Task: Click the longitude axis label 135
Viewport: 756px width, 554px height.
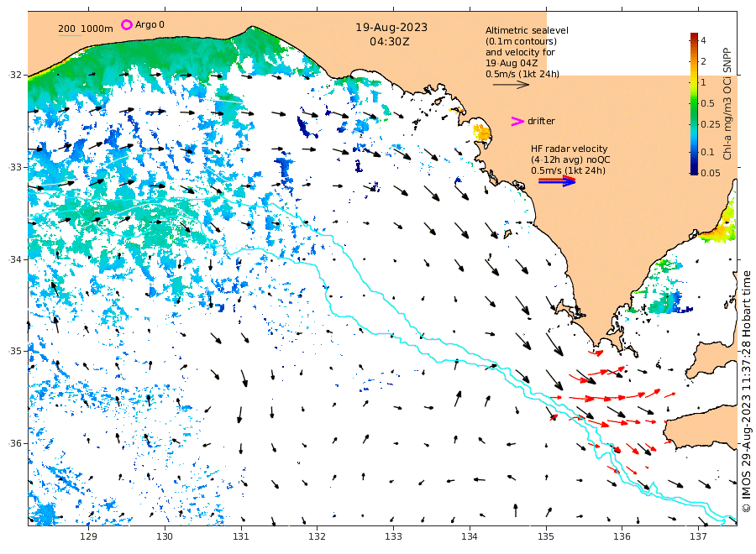Action: [x=546, y=536]
